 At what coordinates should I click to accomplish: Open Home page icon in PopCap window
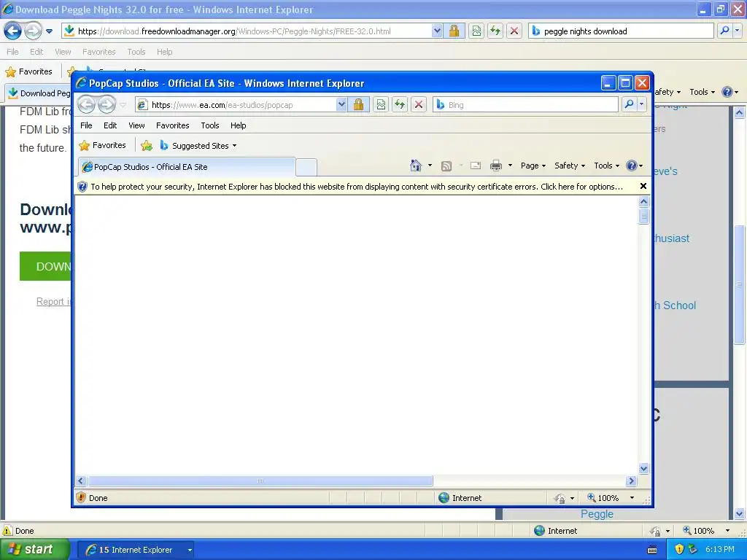click(x=415, y=166)
